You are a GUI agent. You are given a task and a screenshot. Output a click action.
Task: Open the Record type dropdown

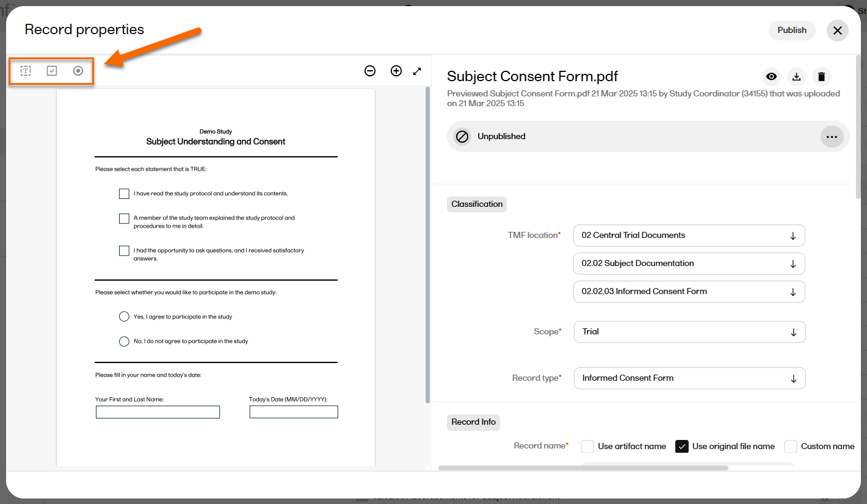click(689, 378)
